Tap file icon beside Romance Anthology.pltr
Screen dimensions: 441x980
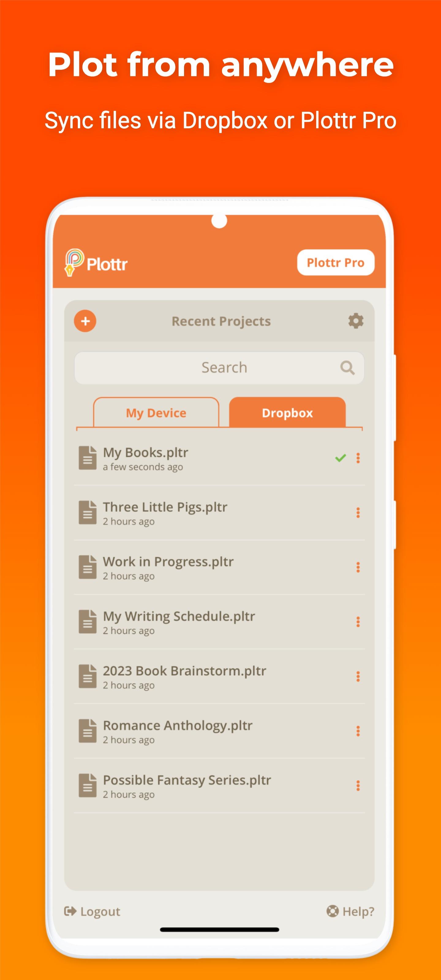tap(88, 731)
